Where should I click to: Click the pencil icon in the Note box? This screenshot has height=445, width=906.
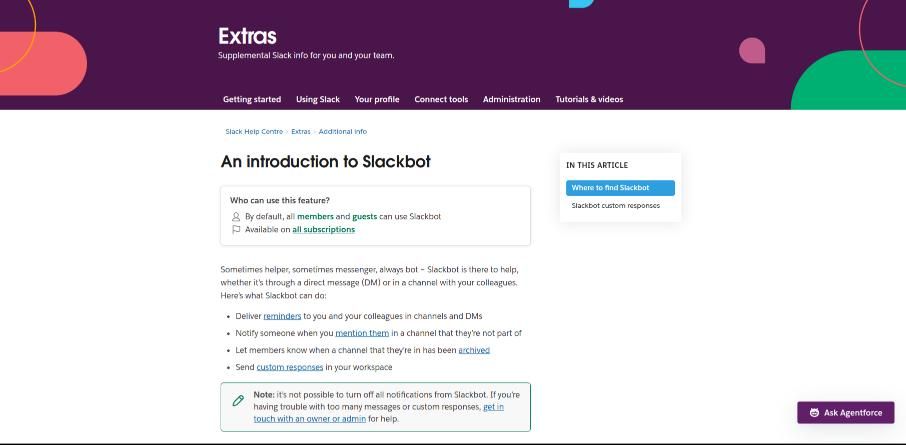[x=238, y=400]
